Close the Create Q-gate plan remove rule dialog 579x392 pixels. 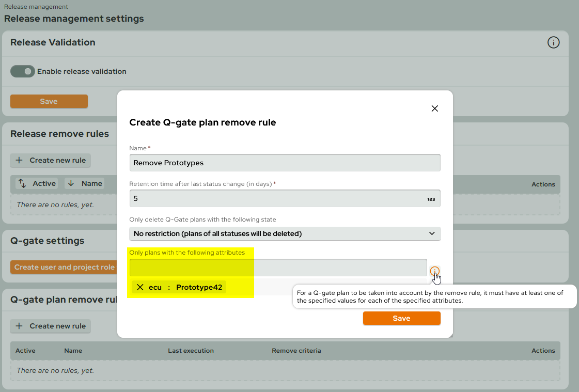click(434, 108)
